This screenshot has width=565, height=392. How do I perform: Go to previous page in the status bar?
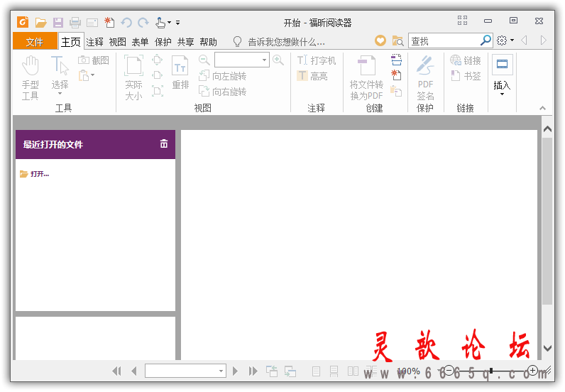point(134,371)
